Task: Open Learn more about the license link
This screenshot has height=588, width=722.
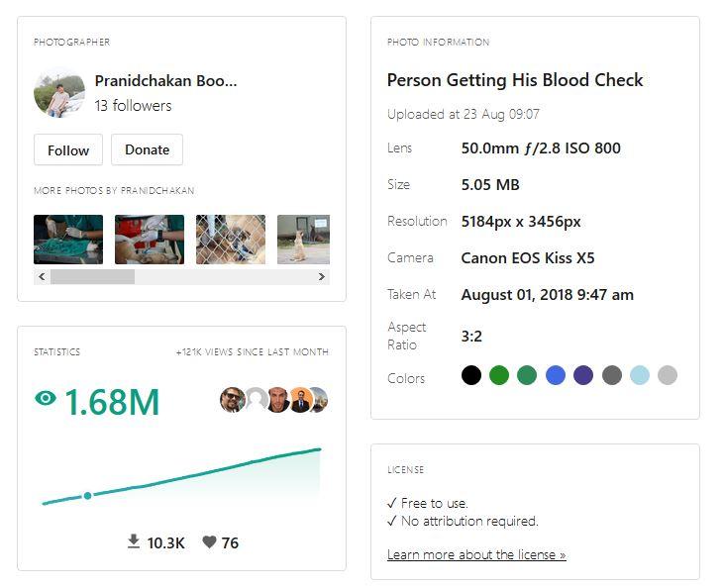Action: [x=476, y=554]
